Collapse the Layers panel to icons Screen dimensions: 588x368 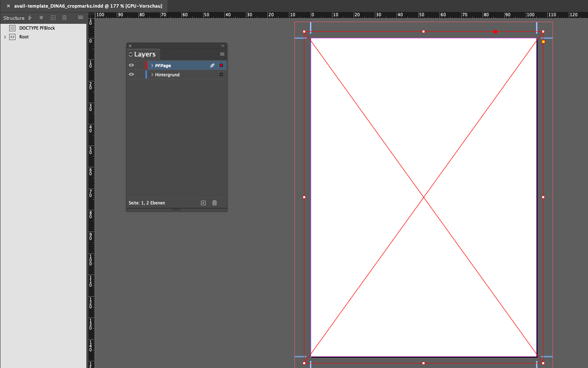(222, 45)
